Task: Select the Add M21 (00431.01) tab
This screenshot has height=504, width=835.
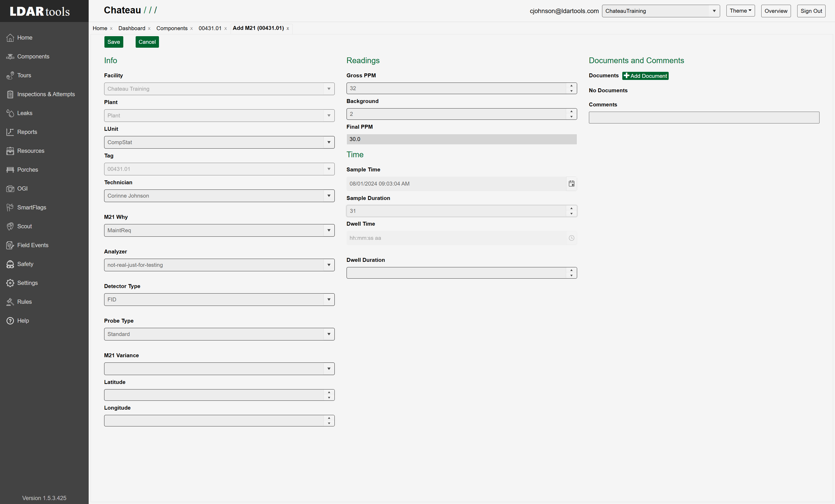Action: 258,28
